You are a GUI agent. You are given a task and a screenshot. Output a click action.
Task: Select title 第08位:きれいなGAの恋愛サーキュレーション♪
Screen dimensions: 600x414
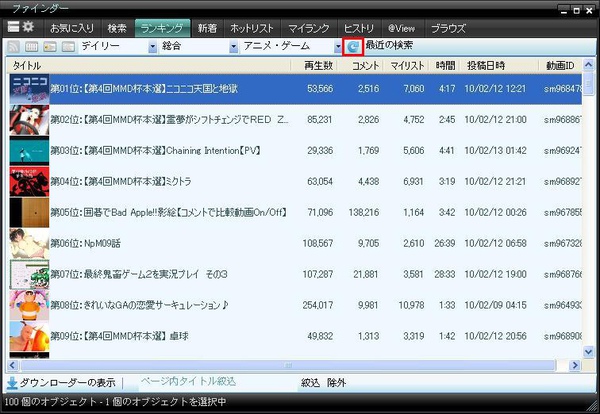pyautogui.click(x=140, y=305)
